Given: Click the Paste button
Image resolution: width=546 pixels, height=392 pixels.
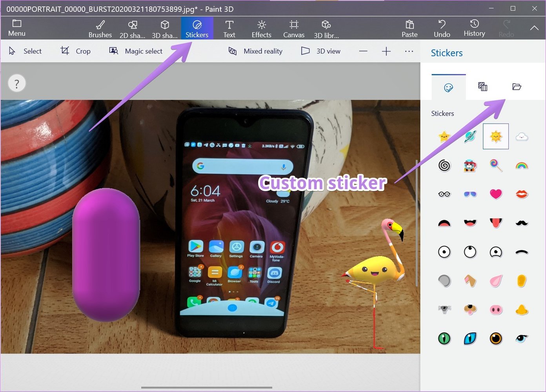Looking at the screenshot, I should pos(409,28).
